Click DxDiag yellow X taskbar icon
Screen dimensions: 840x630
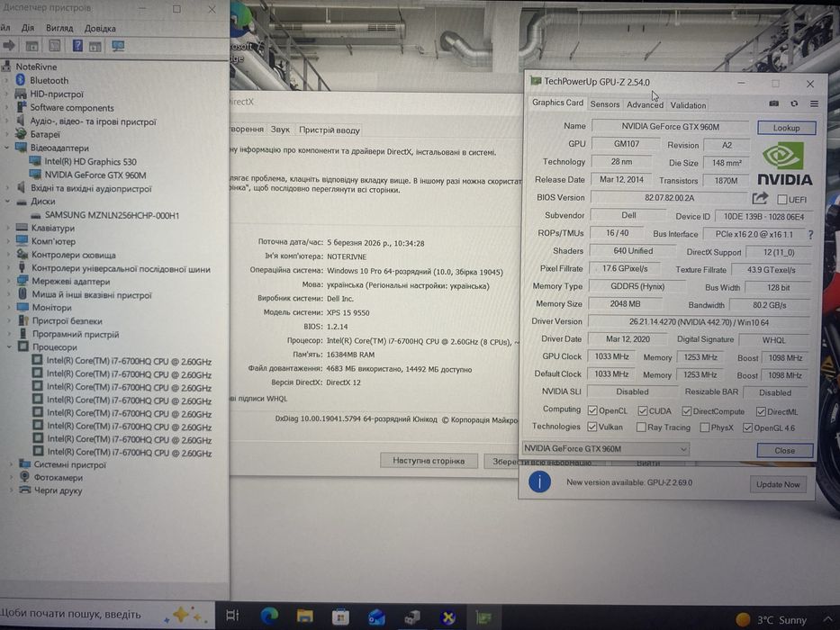pos(447,617)
